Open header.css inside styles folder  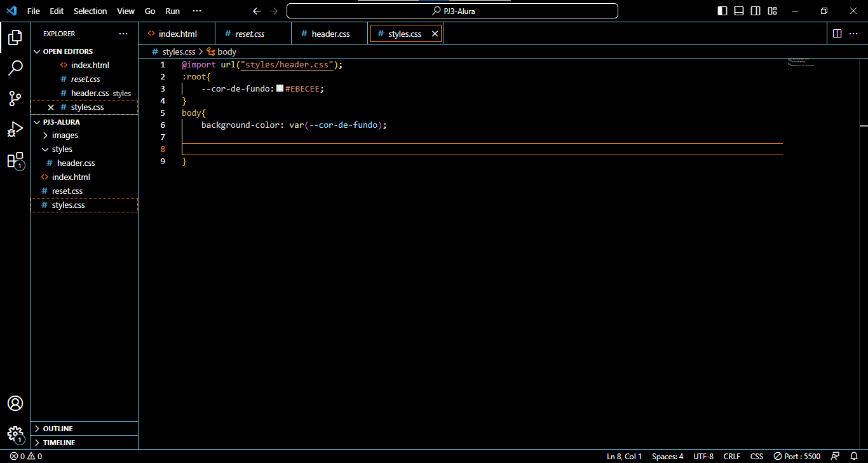point(84,163)
